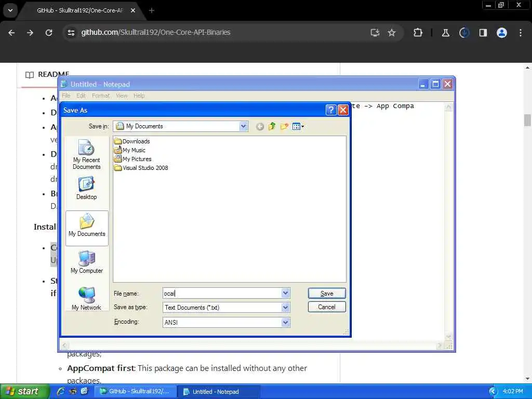532x399 pixels.
Task: Bookmark this page with the star
Action: tap(392, 33)
